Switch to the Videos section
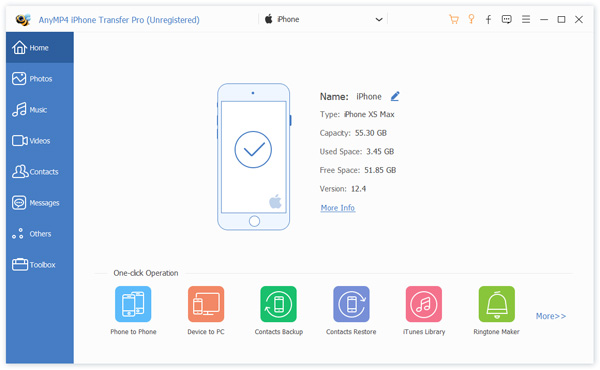 tap(40, 141)
